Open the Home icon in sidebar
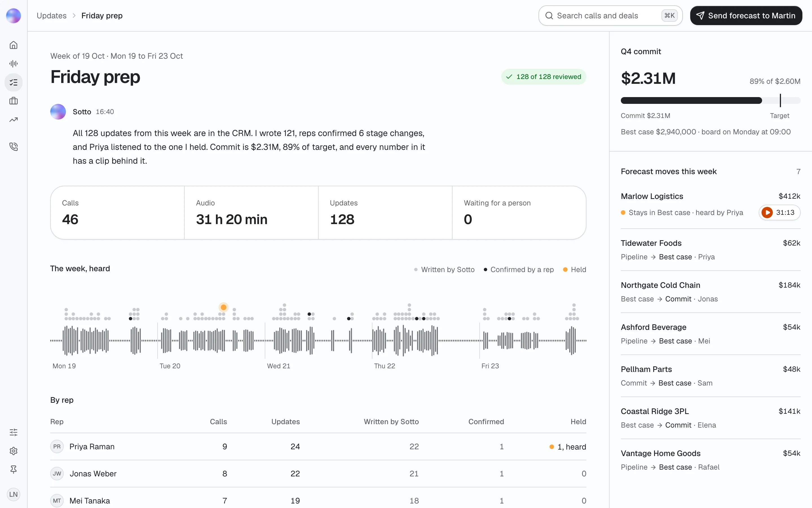The width and height of the screenshot is (812, 508). tap(14, 45)
